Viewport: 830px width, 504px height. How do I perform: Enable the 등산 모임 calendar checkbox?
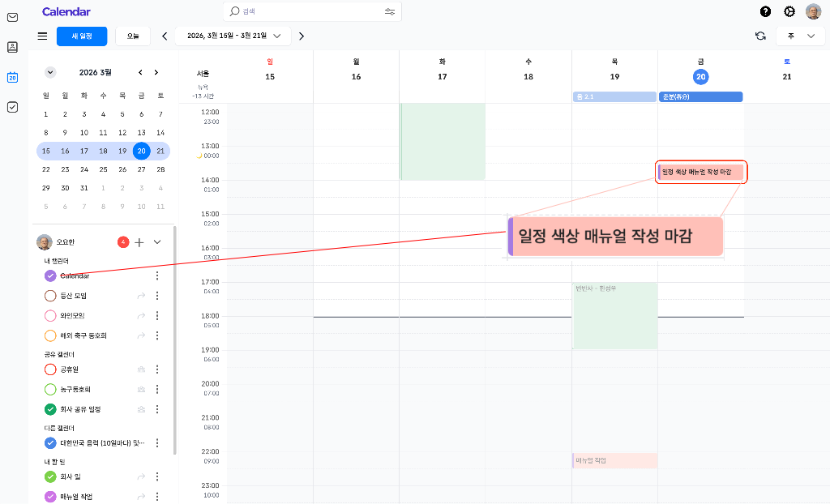click(50, 296)
